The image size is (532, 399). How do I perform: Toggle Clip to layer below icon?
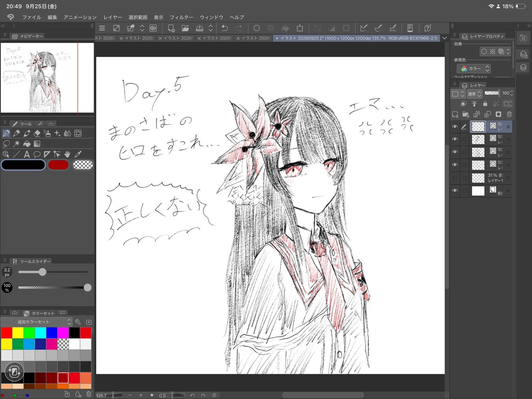click(x=464, y=103)
